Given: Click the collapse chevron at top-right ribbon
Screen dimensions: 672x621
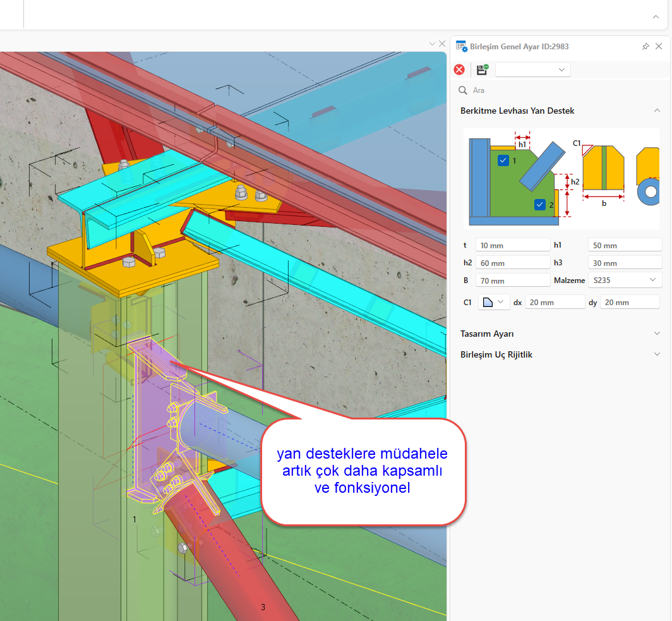Looking at the screenshot, I should [656, 17].
